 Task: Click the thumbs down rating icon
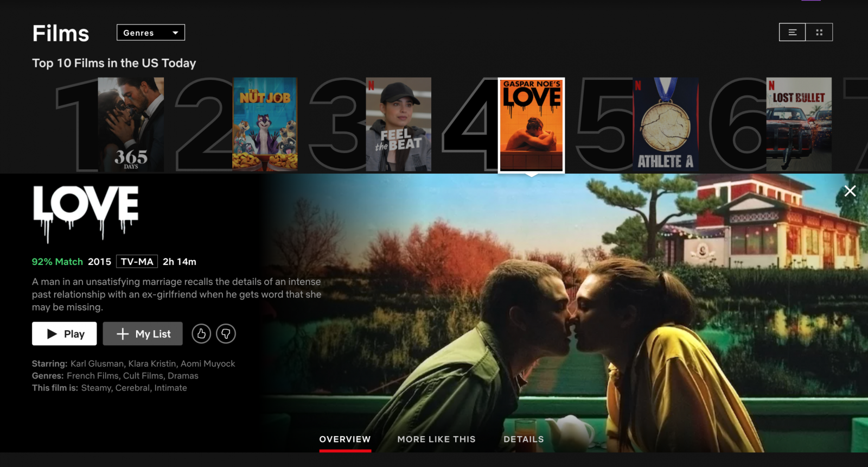[x=226, y=334]
